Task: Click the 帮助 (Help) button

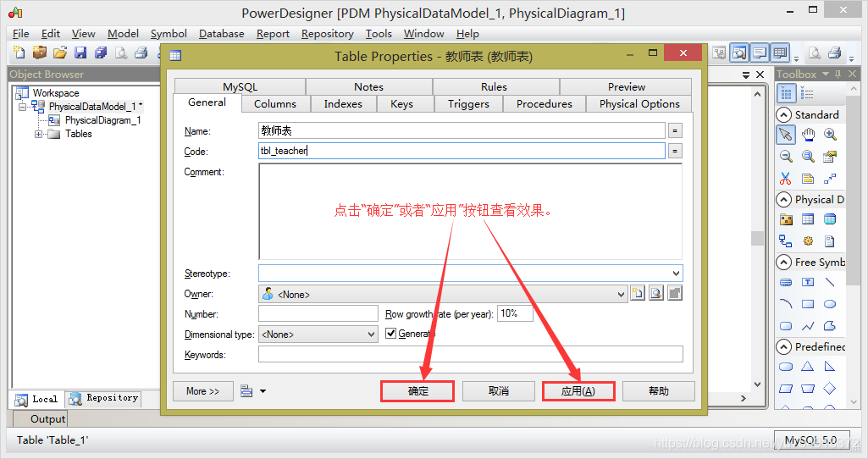Action: coord(659,391)
